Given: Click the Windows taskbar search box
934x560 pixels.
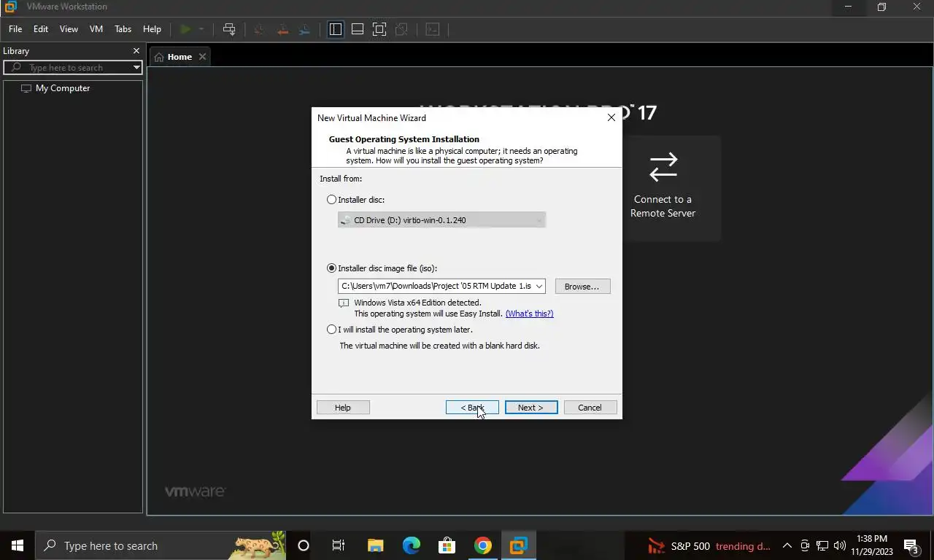Looking at the screenshot, I should 161,545.
